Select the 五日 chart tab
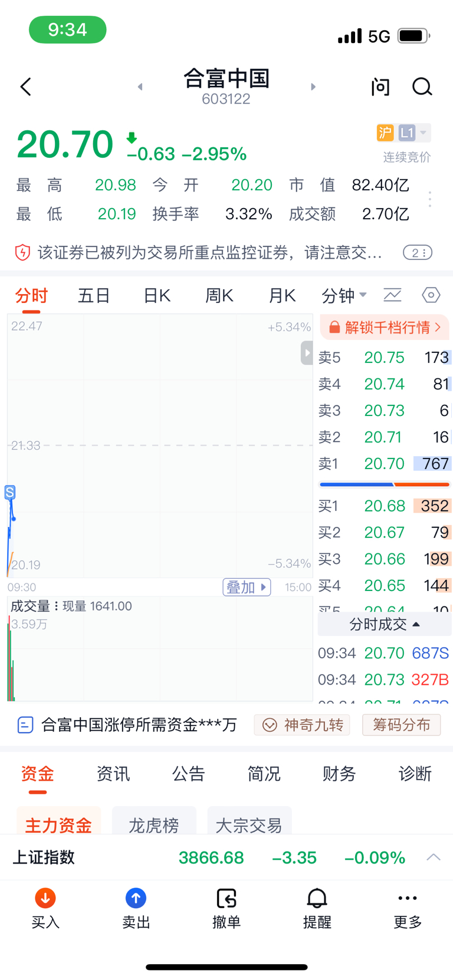The image size is (453, 980). [94, 295]
